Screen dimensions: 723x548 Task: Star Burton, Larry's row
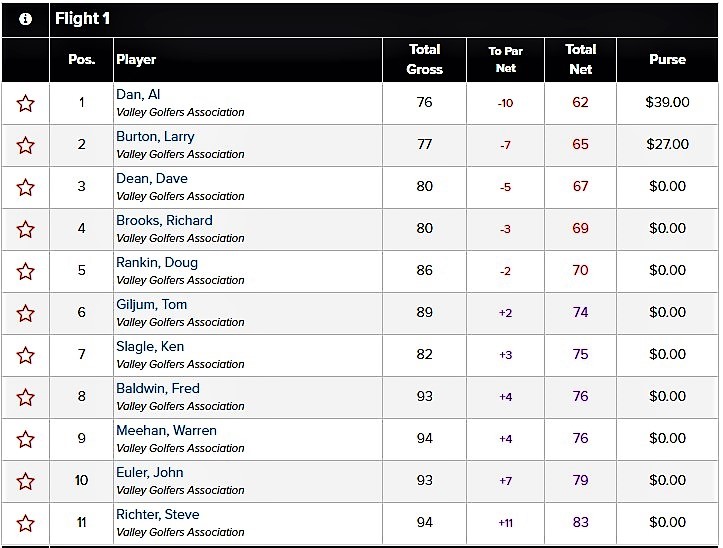pyautogui.click(x=25, y=145)
